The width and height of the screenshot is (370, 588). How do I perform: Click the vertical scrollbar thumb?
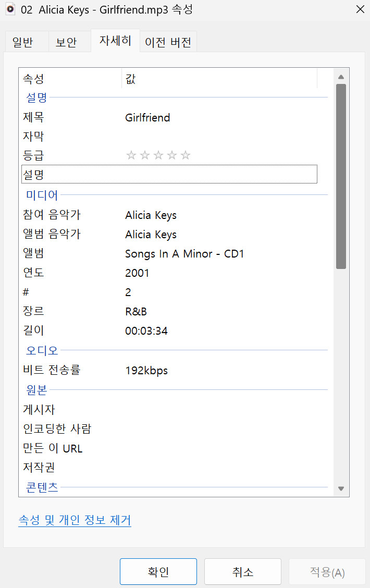tap(341, 176)
